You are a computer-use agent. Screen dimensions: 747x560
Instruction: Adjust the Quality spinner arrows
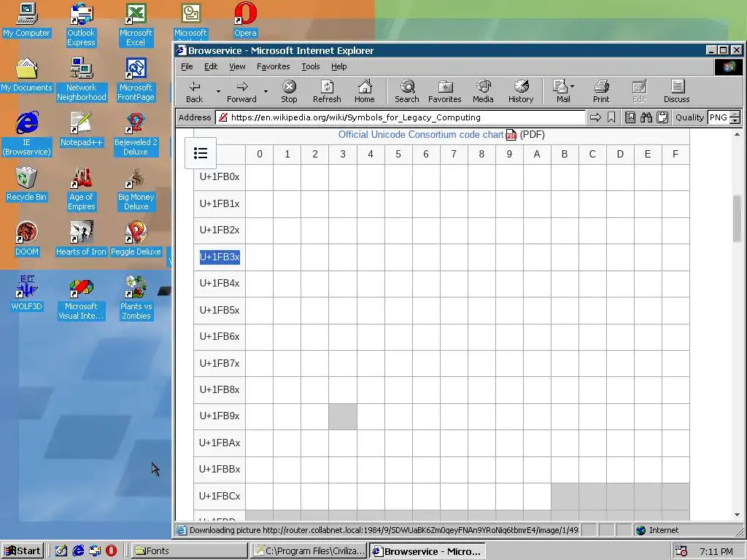(735, 117)
